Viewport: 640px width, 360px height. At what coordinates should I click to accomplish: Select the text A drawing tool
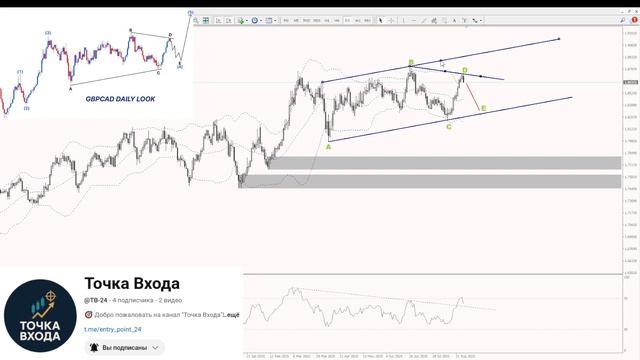(x=454, y=20)
